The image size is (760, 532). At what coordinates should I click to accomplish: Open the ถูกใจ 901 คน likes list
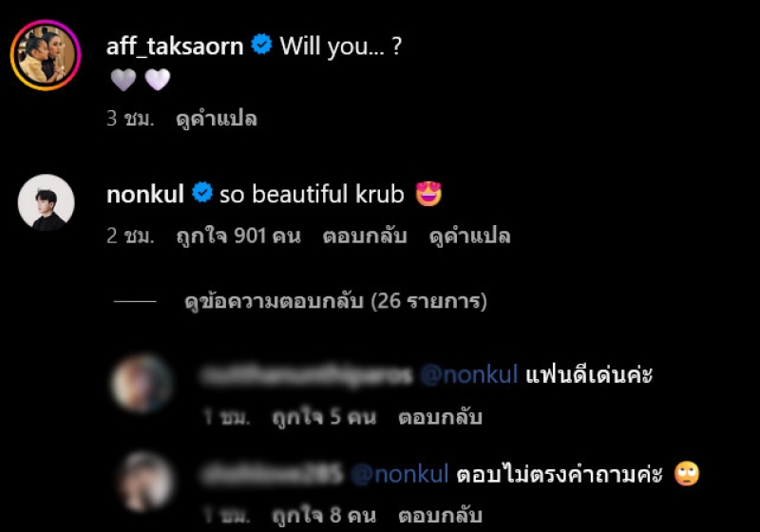click(238, 236)
